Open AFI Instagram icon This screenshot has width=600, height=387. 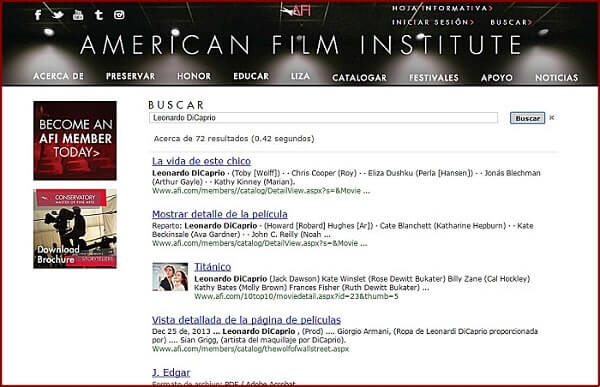[119, 15]
